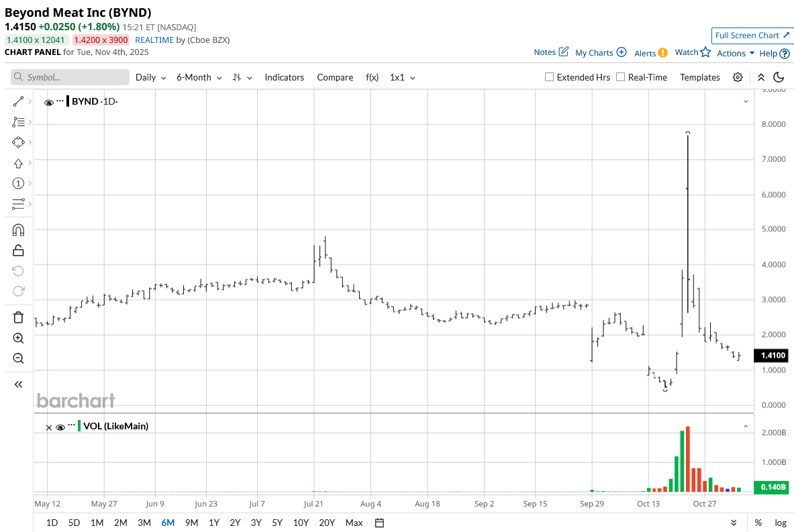Open the 6-Month period dropdown

click(199, 77)
